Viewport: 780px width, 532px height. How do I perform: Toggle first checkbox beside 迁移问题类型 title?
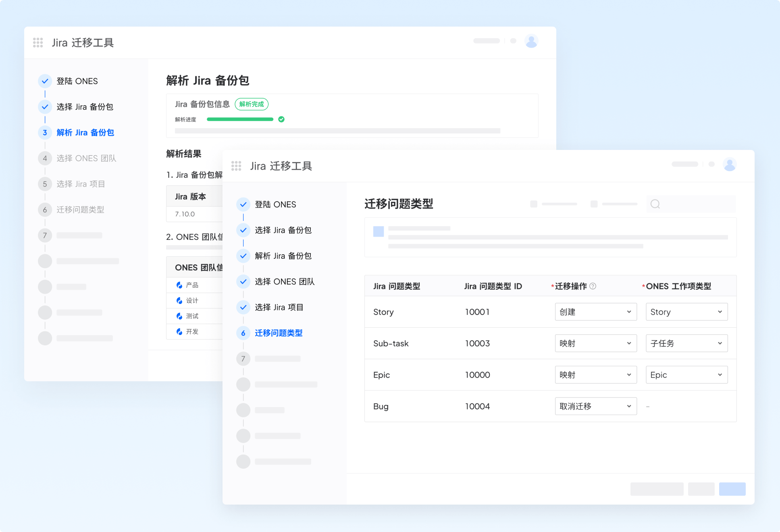point(534,204)
